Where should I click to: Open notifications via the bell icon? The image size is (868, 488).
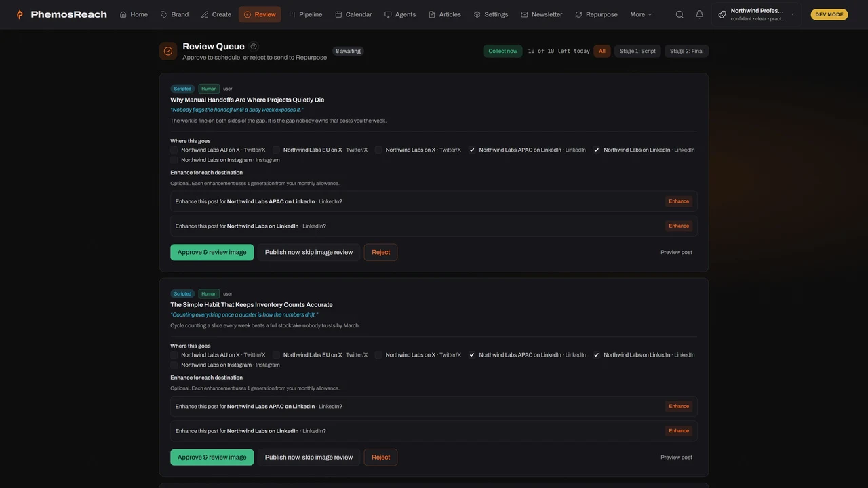click(x=700, y=14)
